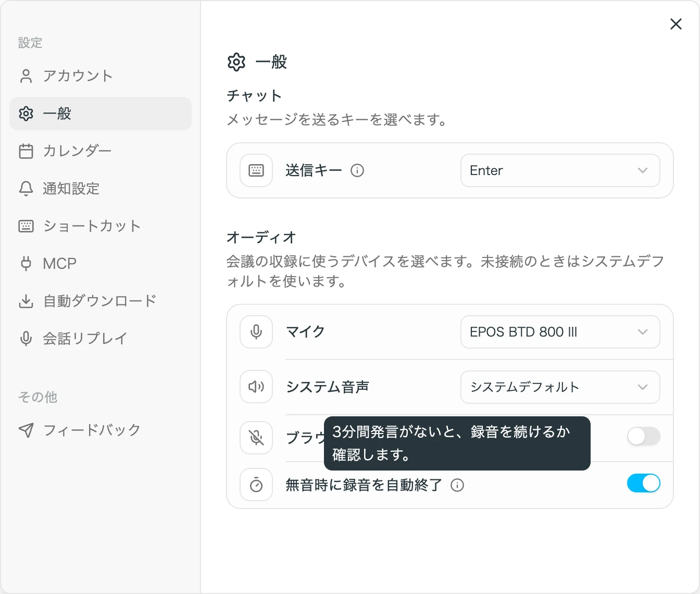
Task: Click the speaker icon in システム音声 row
Action: coord(256,387)
